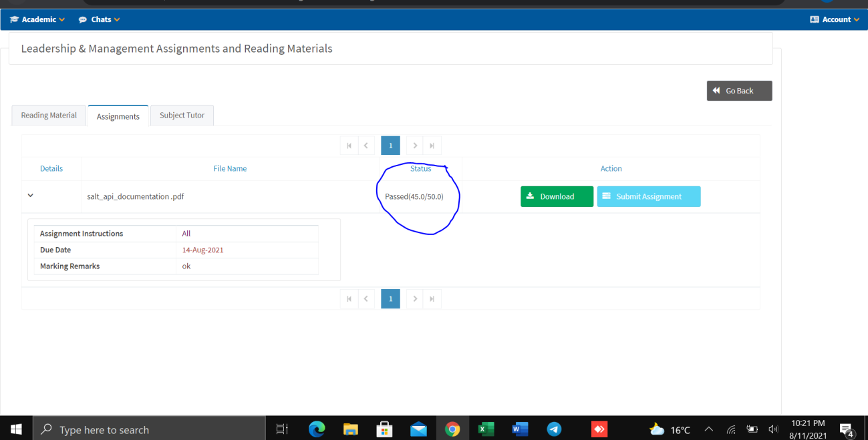Click the Submit Assignment button
Screen dimensions: 868x440
tap(648, 196)
